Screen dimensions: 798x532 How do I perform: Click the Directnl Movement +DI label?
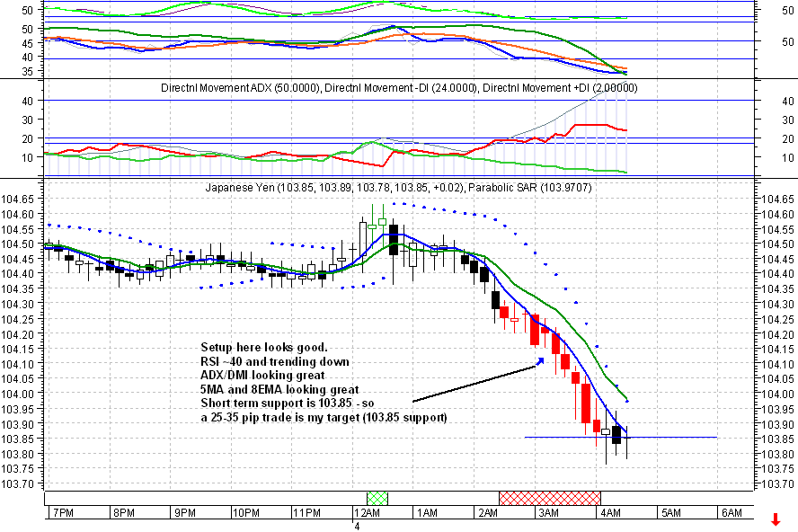(x=560, y=87)
